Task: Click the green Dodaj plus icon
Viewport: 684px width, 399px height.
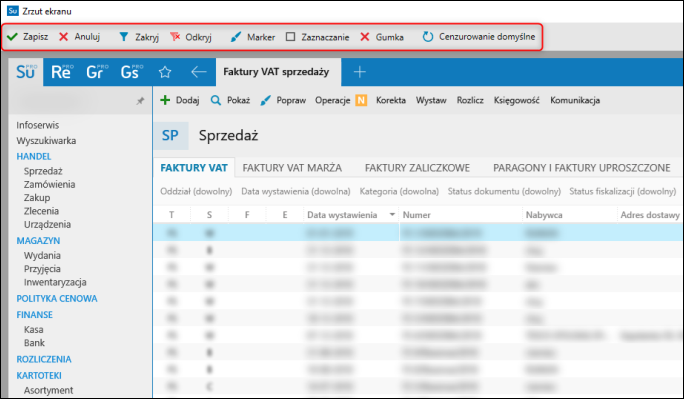Action: pyautogui.click(x=165, y=100)
